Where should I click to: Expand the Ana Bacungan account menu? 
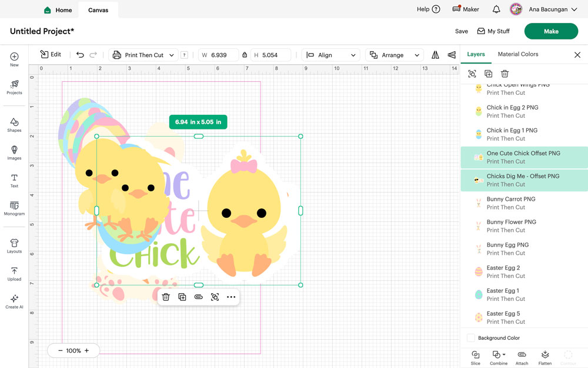[553, 9]
